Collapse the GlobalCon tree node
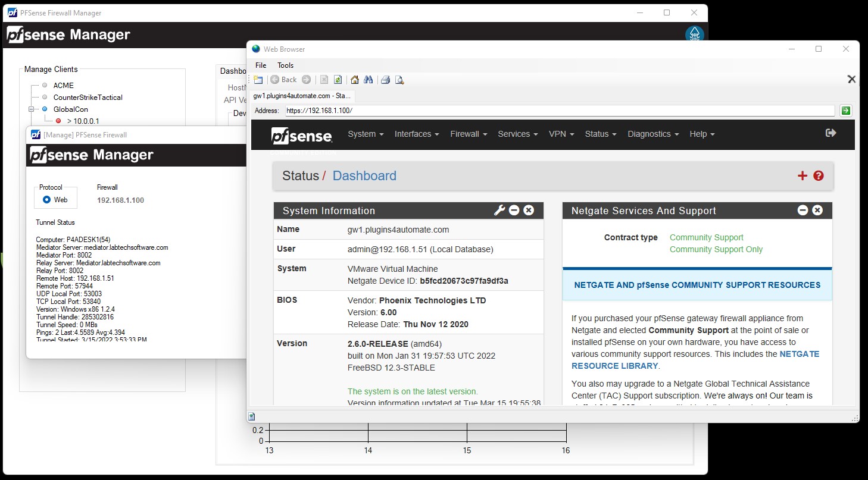The height and width of the screenshot is (480, 868). coord(32,109)
